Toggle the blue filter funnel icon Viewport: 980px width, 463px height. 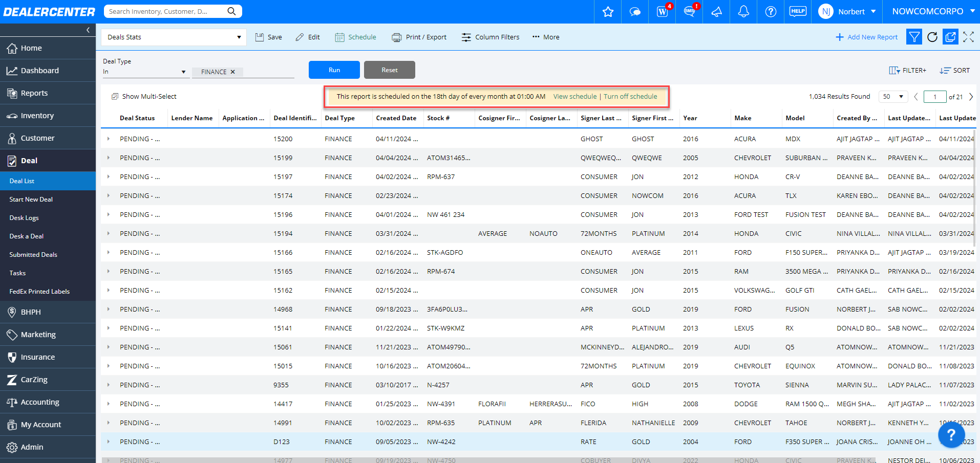[914, 37]
